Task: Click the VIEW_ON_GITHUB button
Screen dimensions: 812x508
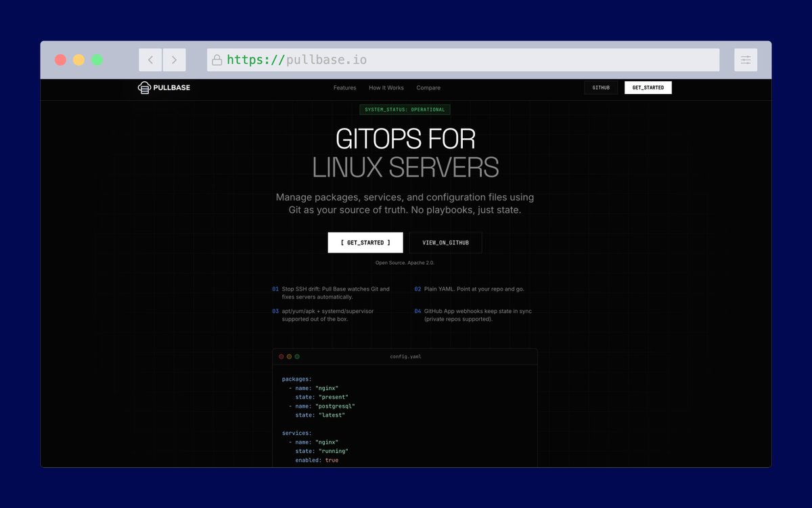Action: tap(445, 242)
